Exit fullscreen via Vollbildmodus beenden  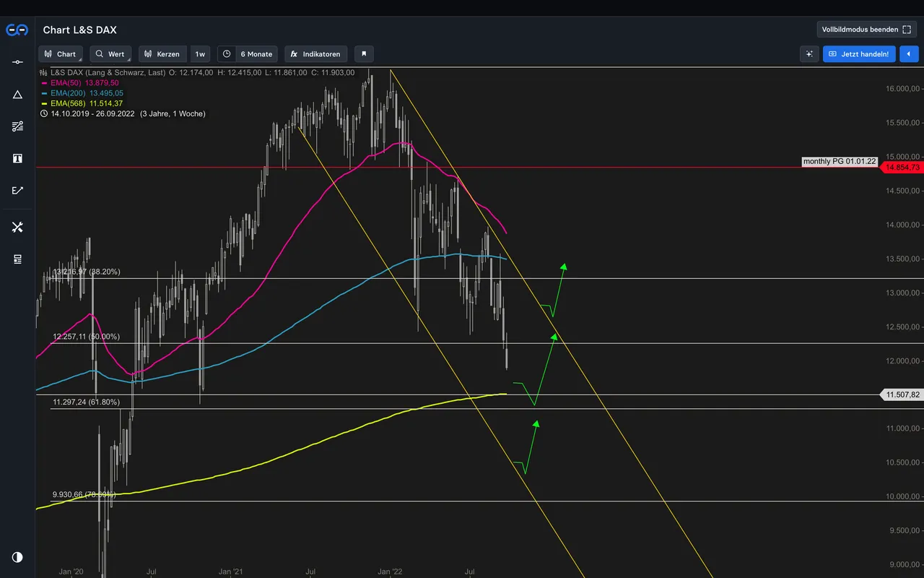click(866, 30)
